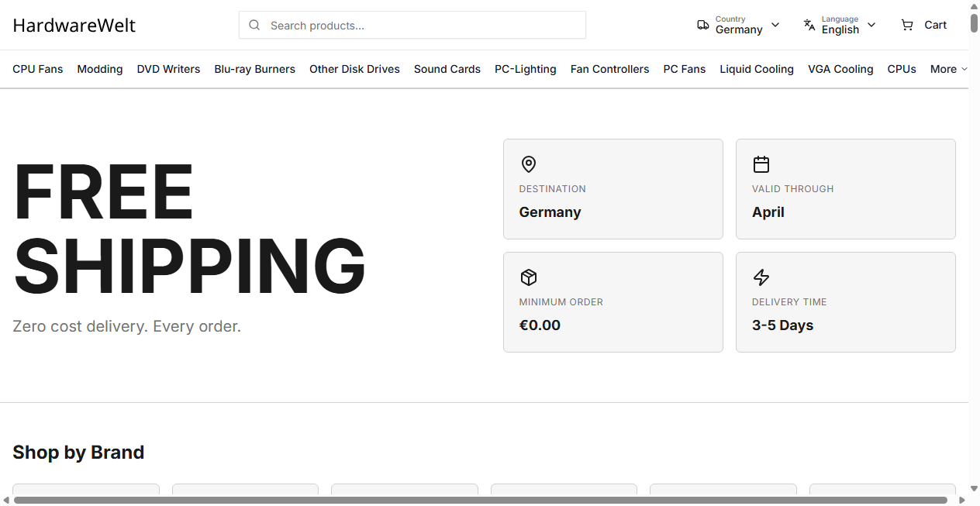Screen dimensions: 980x506
Task: Click the shopping cart icon
Action: [907, 25]
